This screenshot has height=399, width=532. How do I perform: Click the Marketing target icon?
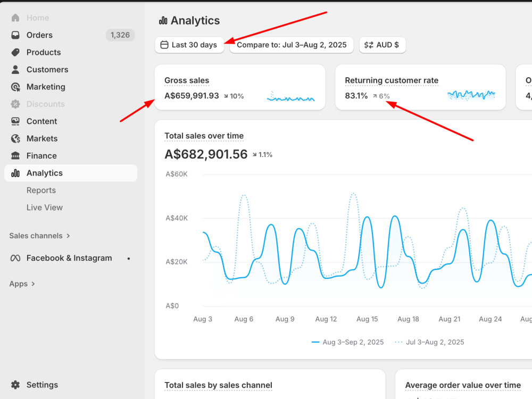click(15, 87)
